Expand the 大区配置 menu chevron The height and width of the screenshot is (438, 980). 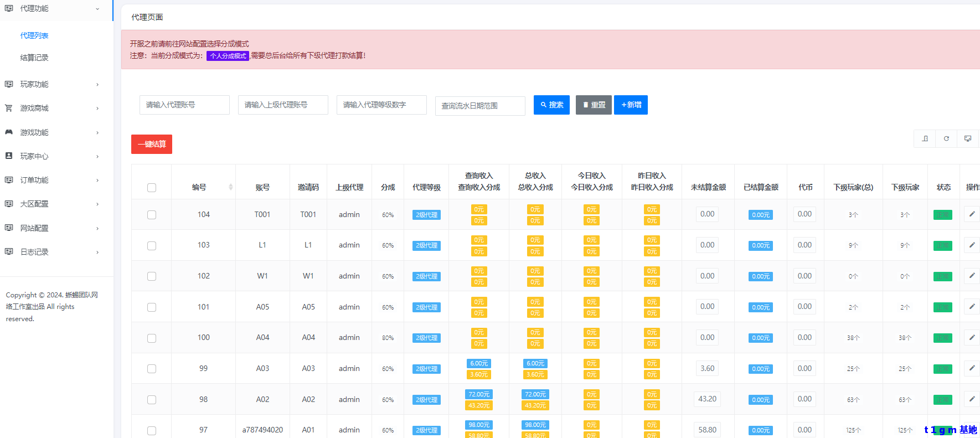[x=97, y=204]
